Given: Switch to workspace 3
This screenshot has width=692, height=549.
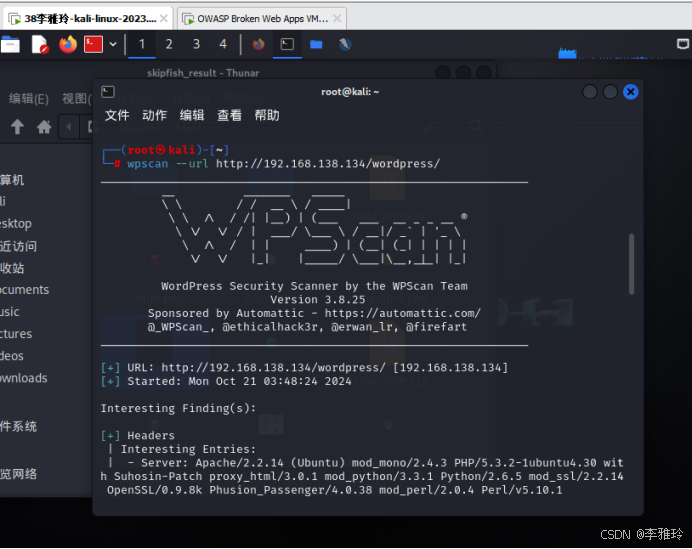Looking at the screenshot, I should tap(196, 45).
